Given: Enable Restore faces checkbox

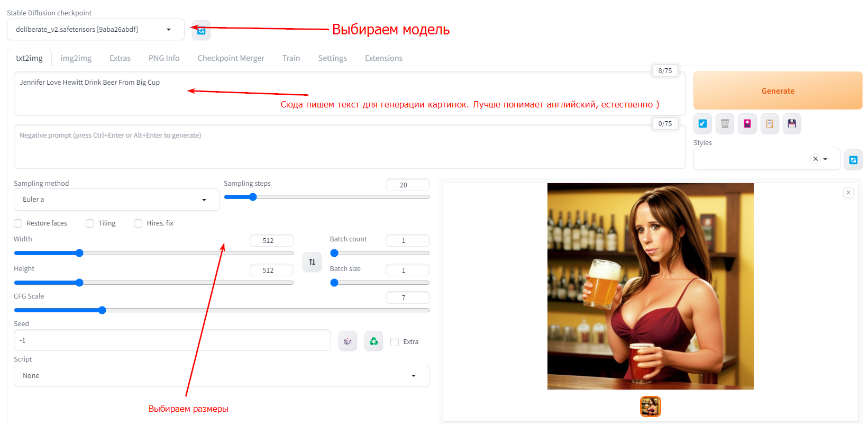Looking at the screenshot, I should (x=18, y=223).
